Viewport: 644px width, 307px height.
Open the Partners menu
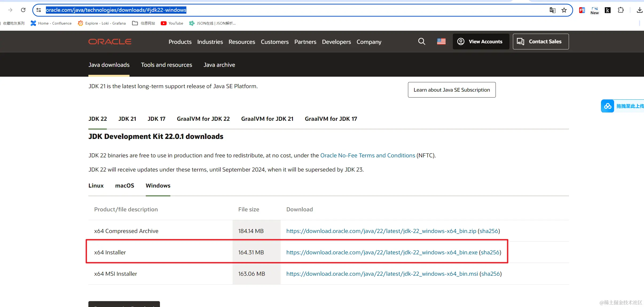coord(305,42)
